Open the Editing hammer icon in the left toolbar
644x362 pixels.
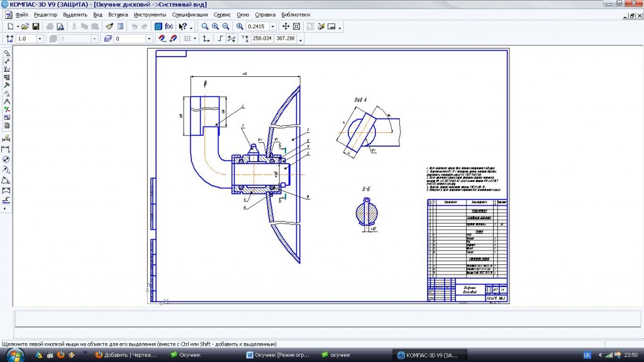(6, 85)
